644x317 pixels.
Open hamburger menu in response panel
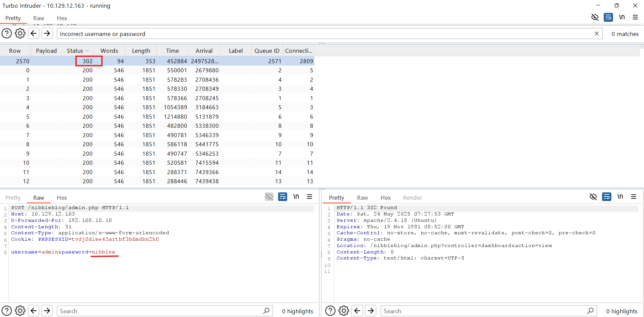point(634,197)
